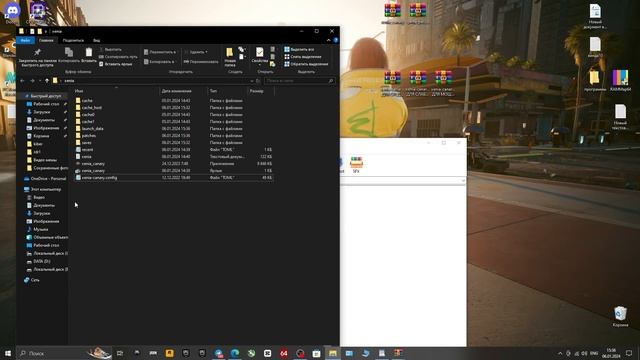
Task: Open the recent locations dropdown arrow
Action: pyautogui.click(x=40, y=81)
